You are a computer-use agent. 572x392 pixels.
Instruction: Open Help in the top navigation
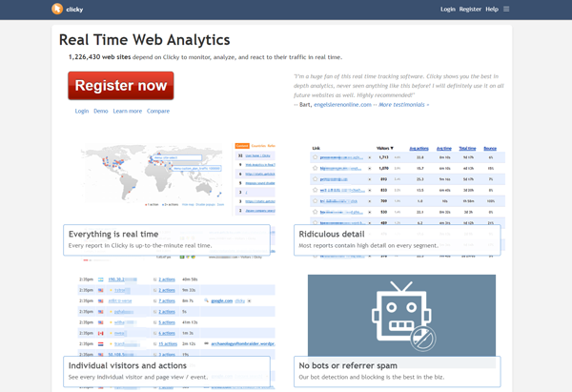pos(492,10)
